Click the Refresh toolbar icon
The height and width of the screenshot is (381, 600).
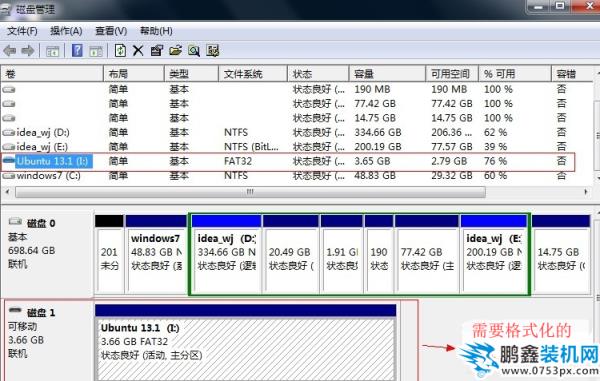click(x=120, y=50)
